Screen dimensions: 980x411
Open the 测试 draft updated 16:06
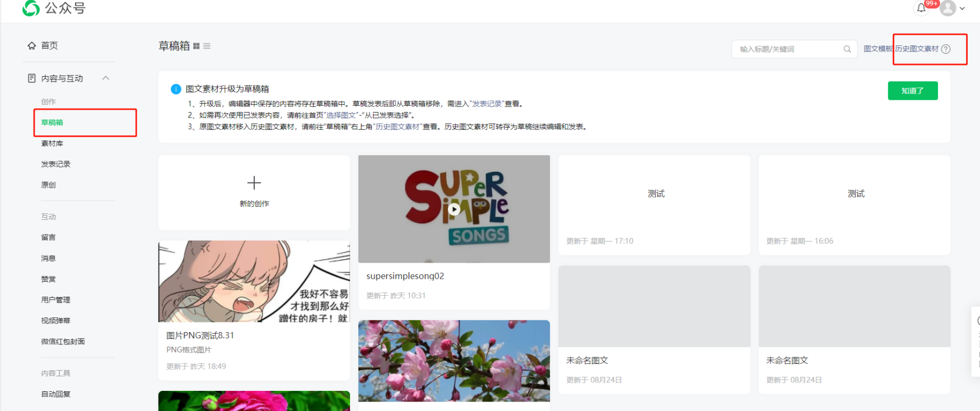click(x=855, y=205)
